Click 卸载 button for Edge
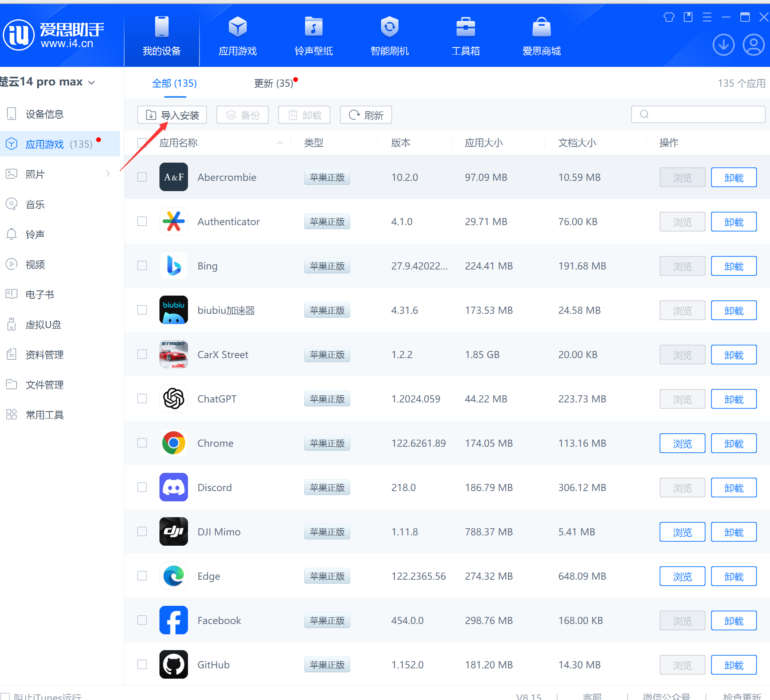Screen dimensions: 770x700 click(x=734, y=576)
